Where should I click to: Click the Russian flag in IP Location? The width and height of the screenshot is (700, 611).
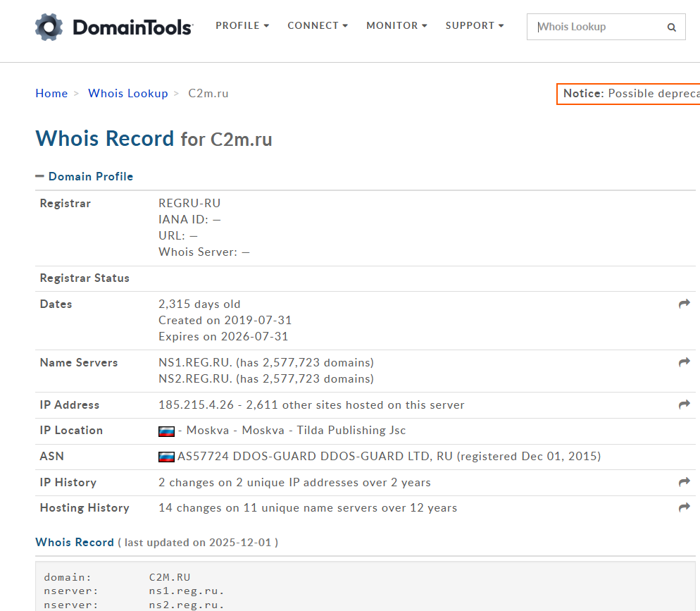tap(166, 431)
